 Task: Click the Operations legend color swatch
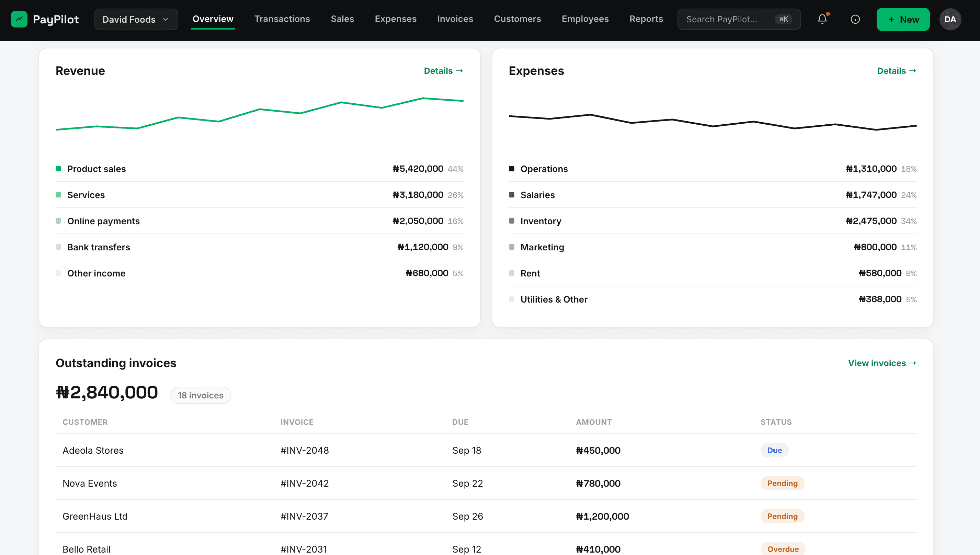point(511,169)
